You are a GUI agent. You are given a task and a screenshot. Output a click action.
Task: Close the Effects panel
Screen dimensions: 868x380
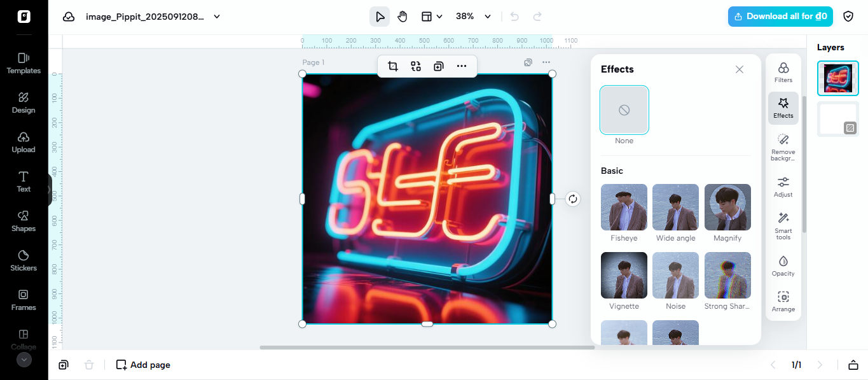[x=739, y=69]
